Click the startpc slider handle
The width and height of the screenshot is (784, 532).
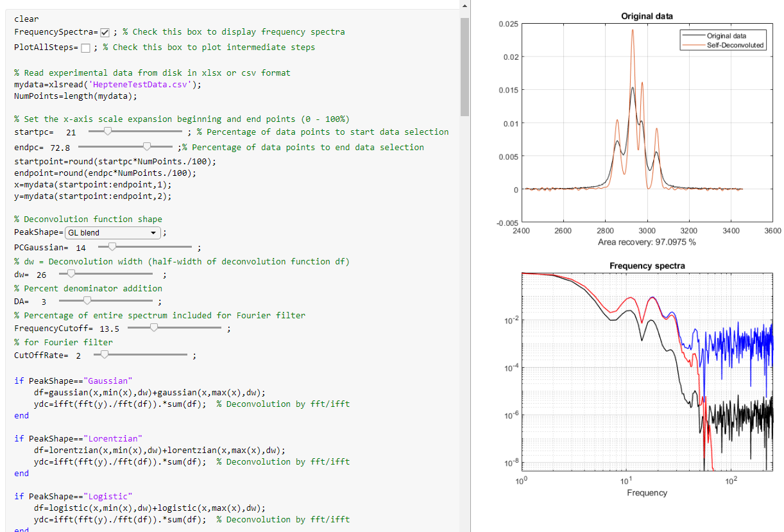pyautogui.click(x=108, y=131)
